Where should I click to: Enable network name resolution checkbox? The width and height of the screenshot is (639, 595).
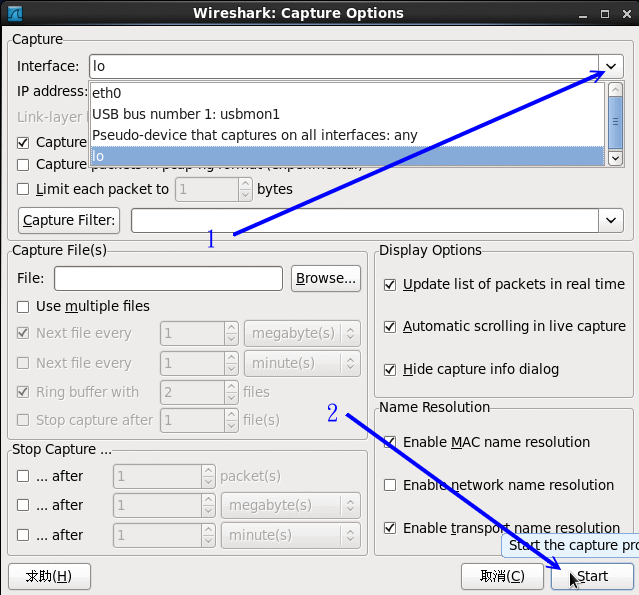click(x=391, y=485)
